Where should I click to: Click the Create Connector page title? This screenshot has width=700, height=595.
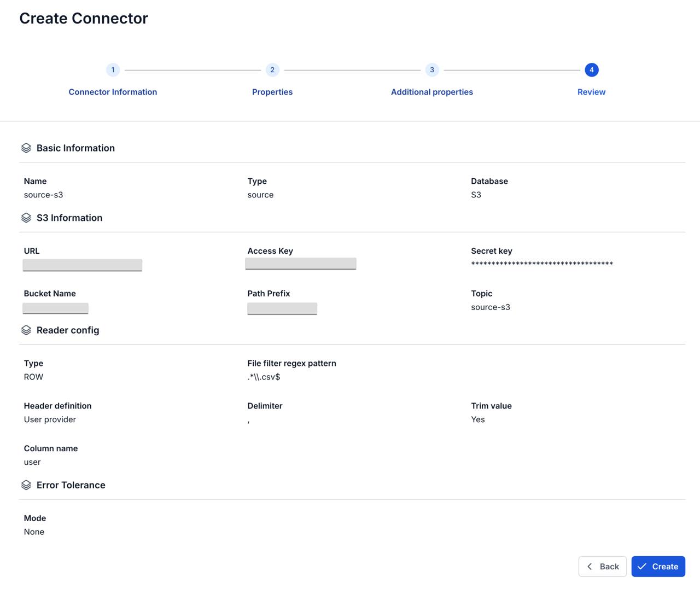84,18
